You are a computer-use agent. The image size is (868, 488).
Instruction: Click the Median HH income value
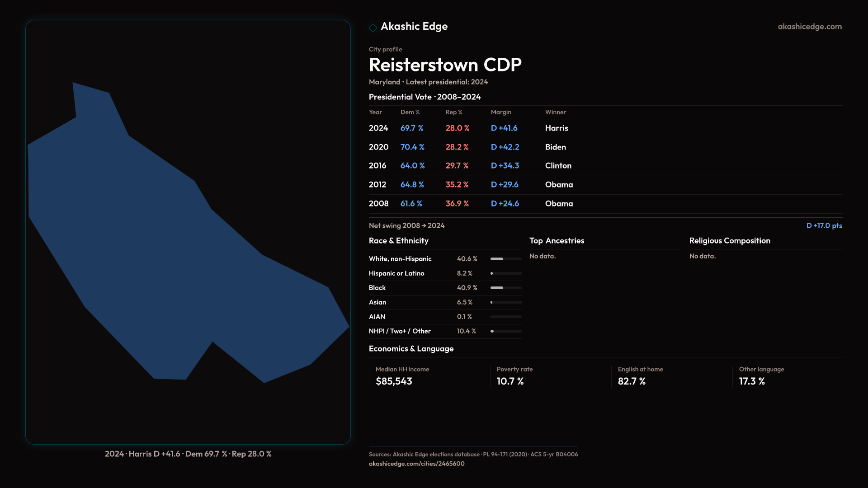point(394,381)
